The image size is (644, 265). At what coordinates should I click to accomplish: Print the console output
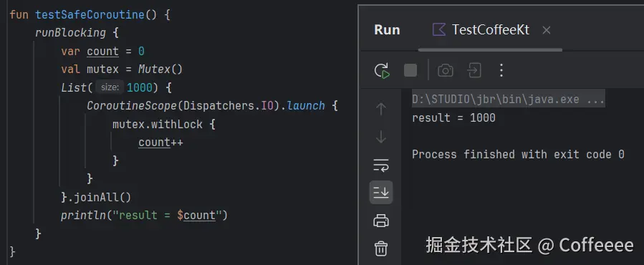tap(381, 221)
